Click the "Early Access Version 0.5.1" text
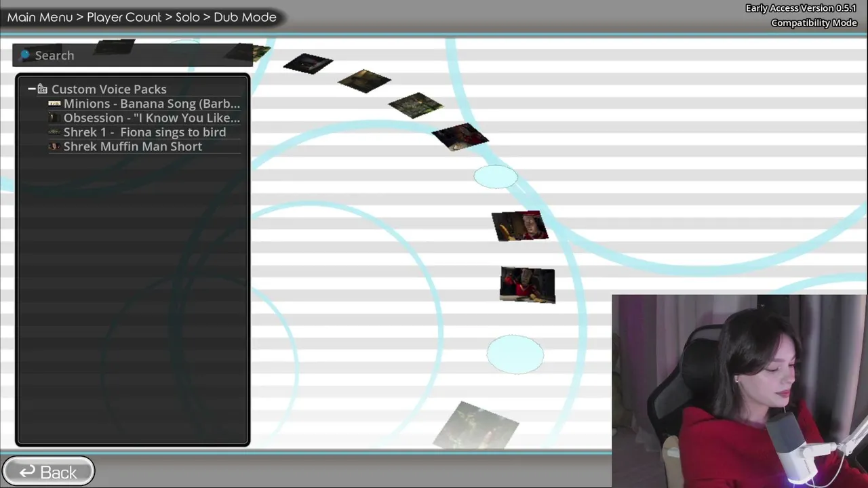Image resolution: width=868 pixels, height=488 pixels. [x=801, y=8]
